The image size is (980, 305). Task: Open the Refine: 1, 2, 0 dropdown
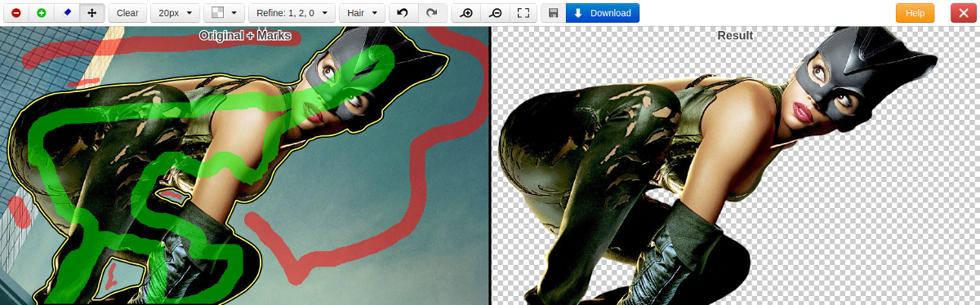click(x=292, y=13)
